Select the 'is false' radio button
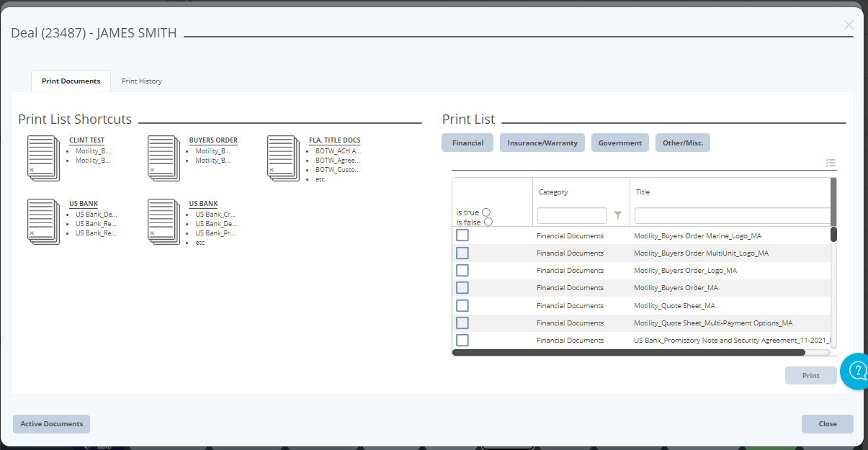The image size is (868, 450). (488, 222)
